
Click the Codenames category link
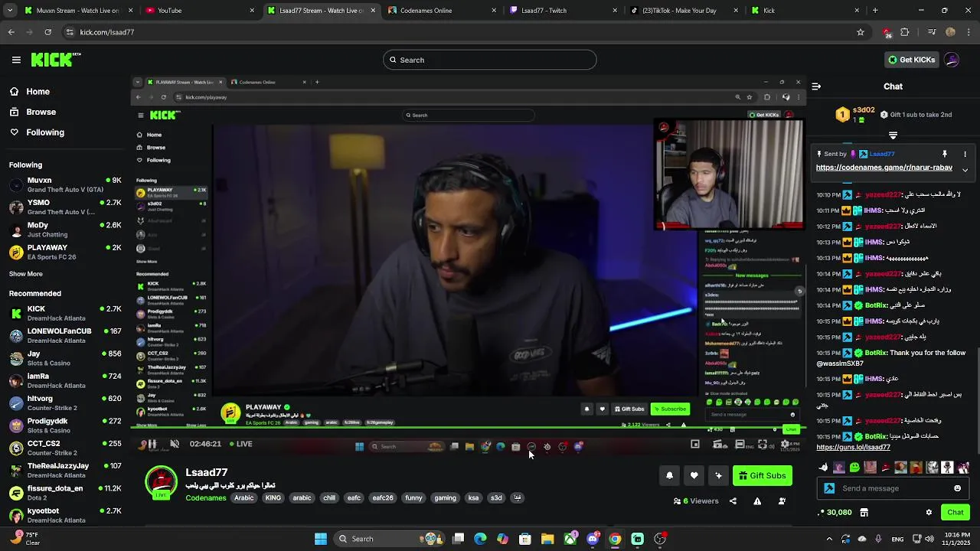206,498
